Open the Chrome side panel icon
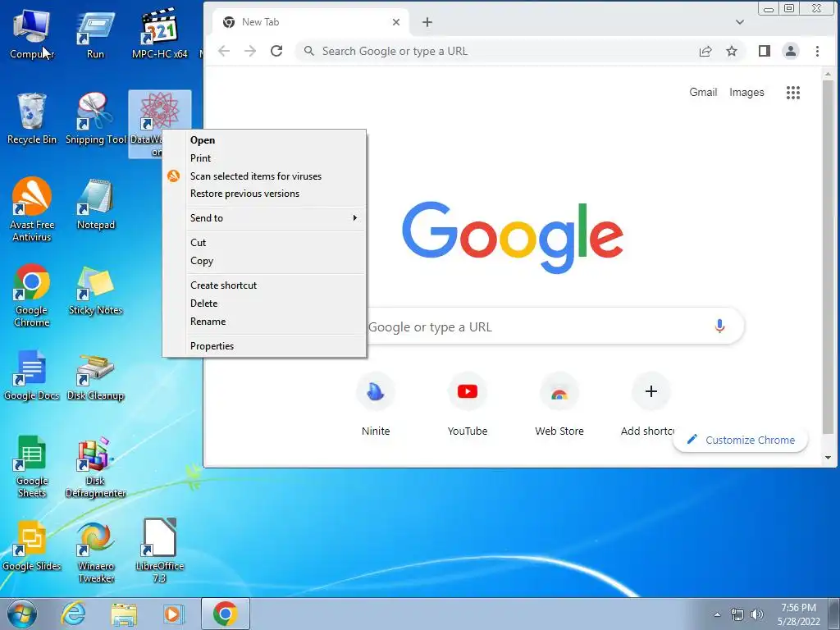 765,51
